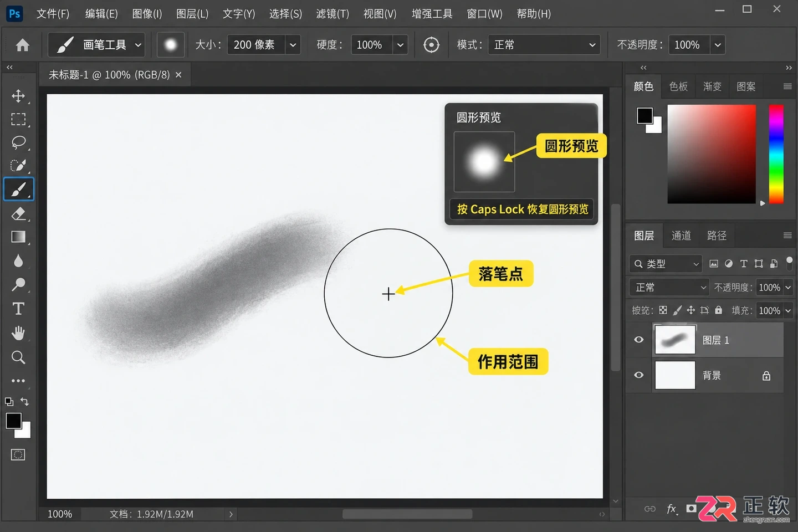Filter layers by adjustment icon
The image size is (798, 532).
(729, 264)
